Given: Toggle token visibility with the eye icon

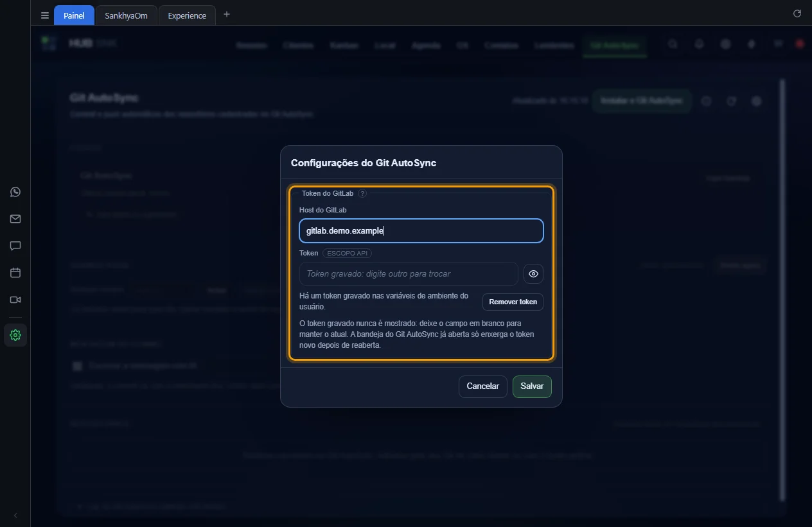Looking at the screenshot, I should [533, 273].
